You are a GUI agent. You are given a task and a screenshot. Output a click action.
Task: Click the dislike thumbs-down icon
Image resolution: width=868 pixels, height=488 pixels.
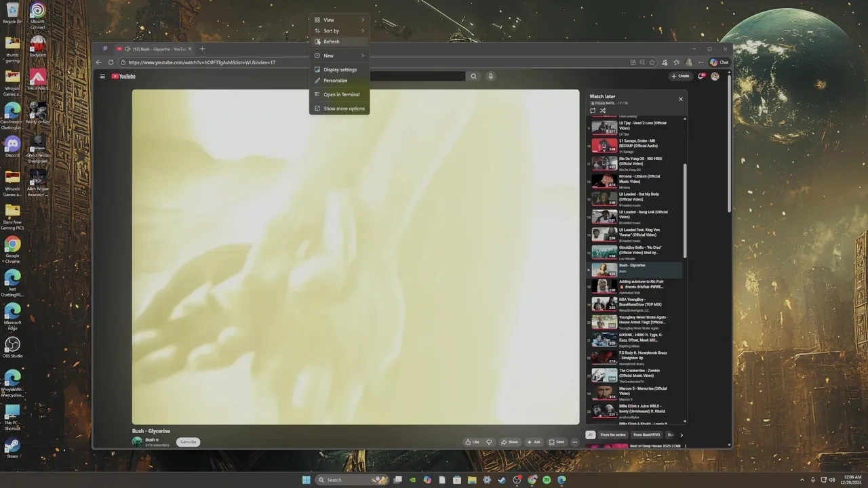click(489, 442)
